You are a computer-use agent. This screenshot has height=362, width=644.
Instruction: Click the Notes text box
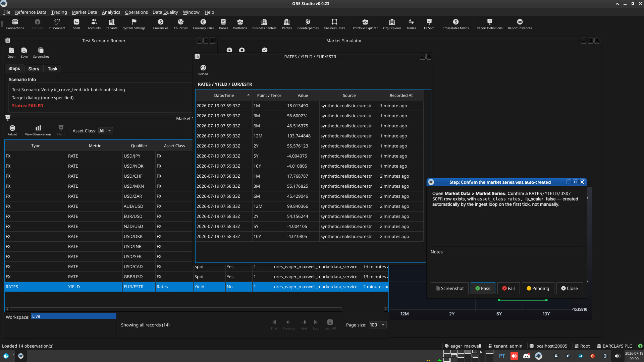pyautogui.click(x=506, y=268)
